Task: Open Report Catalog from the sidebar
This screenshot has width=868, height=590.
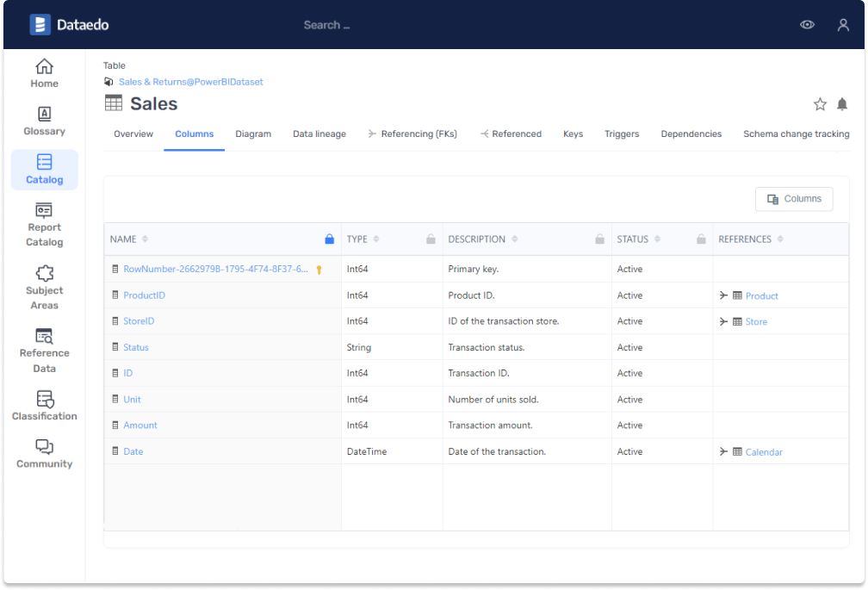Action: (44, 225)
